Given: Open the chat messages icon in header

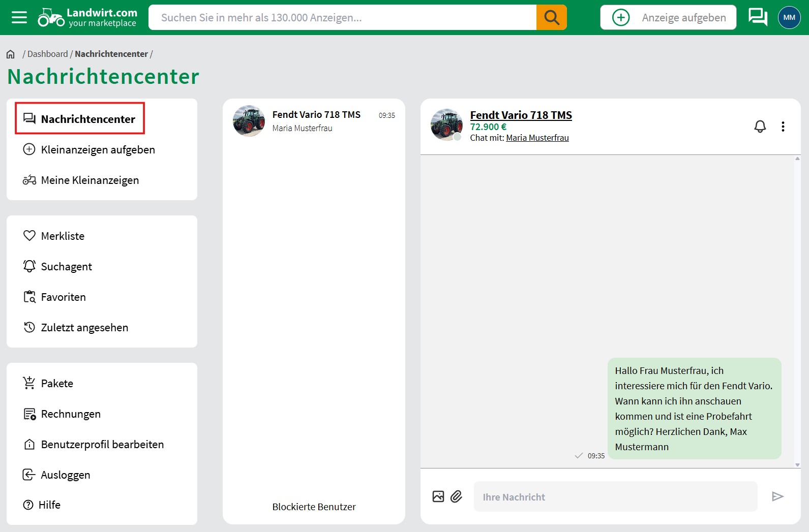Looking at the screenshot, I should pyautogui.click(x=757, y=17).
